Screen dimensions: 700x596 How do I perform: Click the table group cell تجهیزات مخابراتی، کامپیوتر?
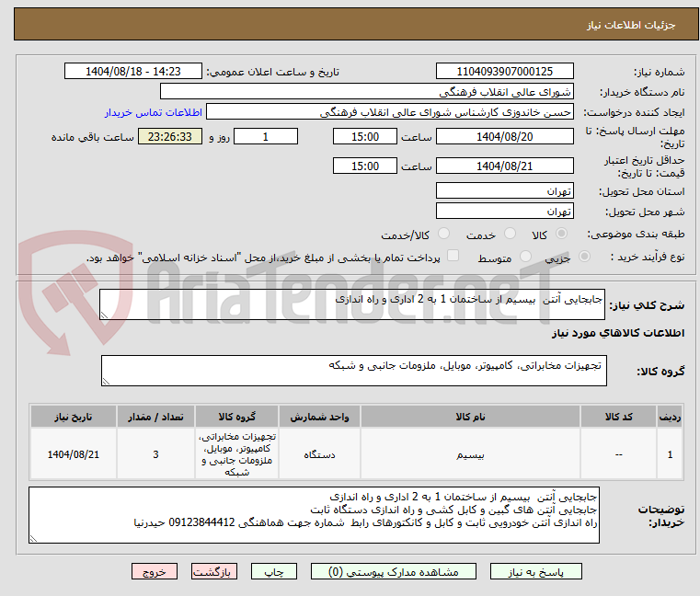(236, 454)
